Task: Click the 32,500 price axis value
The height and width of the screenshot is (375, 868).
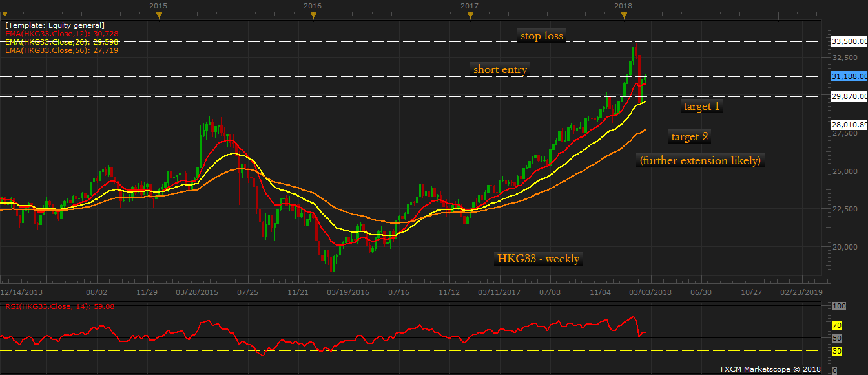Action: pyautogui.click(x=843, y=58)
